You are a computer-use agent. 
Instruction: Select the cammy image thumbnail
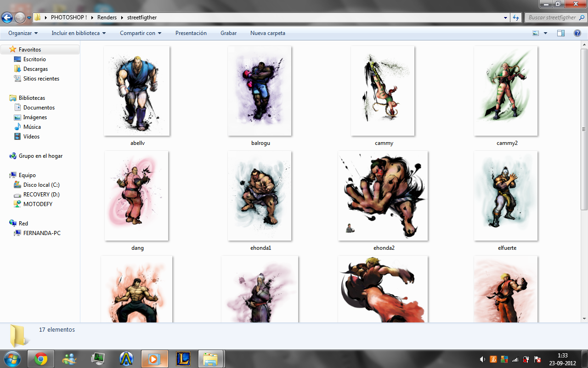click(383, 91)
